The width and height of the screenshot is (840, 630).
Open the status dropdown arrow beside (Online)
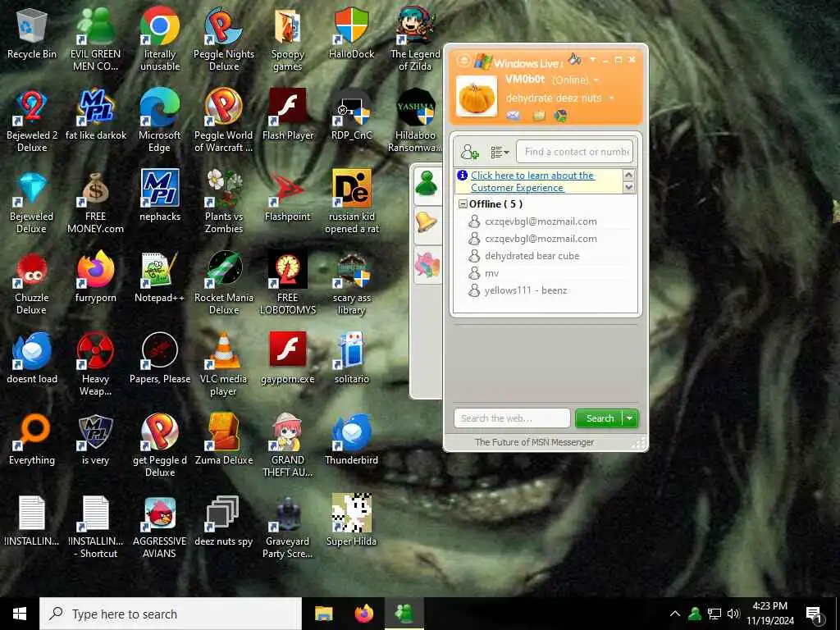[596, 80]
